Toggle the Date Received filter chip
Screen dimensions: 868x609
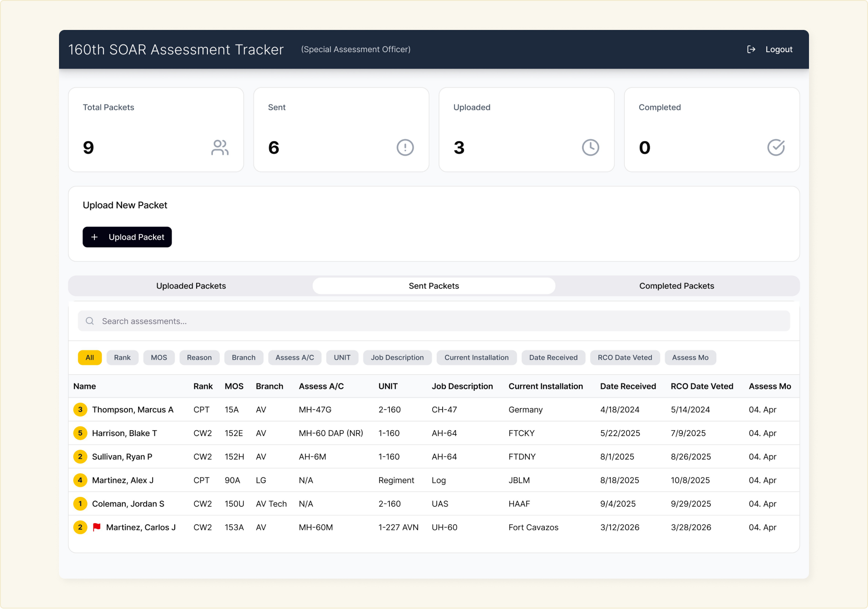[x=553, y=358]
